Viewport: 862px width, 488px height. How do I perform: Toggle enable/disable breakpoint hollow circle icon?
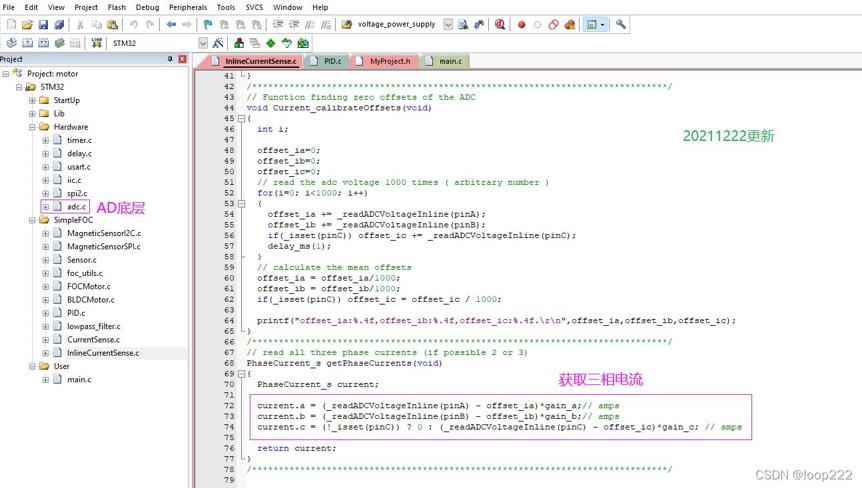click(x=538, y=24)
